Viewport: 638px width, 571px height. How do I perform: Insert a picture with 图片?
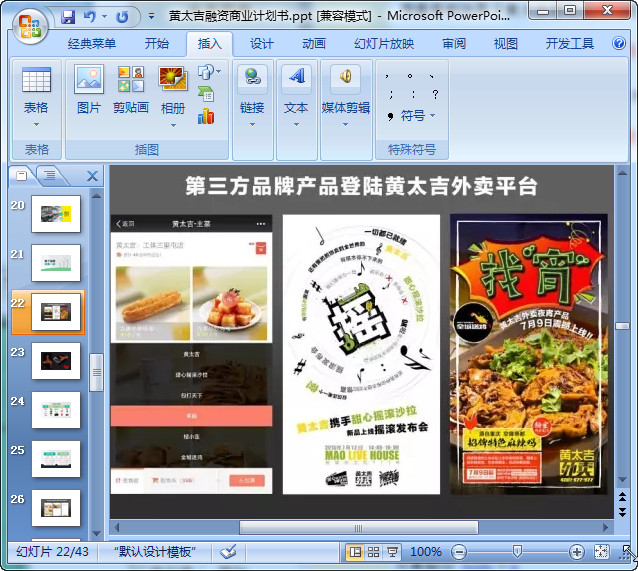89,89
